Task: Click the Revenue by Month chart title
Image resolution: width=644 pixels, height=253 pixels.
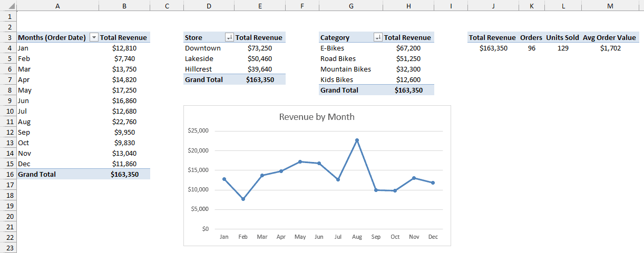Action: (317, 117)
